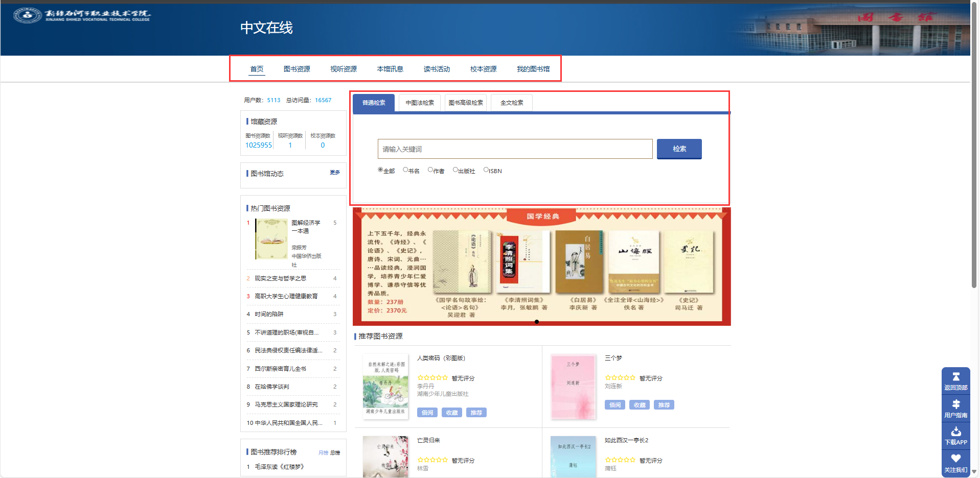Select the 书名 radio button

pyautogui.click(x=405, y=170)
